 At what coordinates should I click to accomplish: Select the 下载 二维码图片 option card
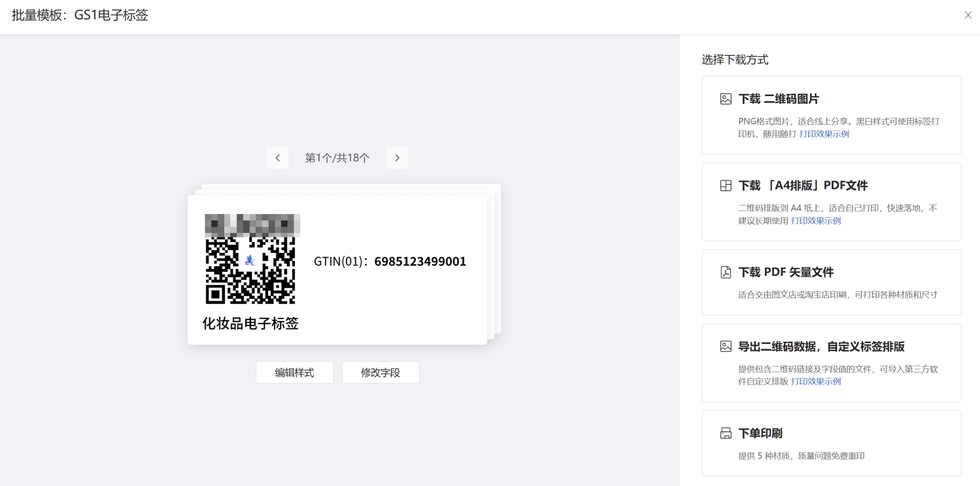831,115
